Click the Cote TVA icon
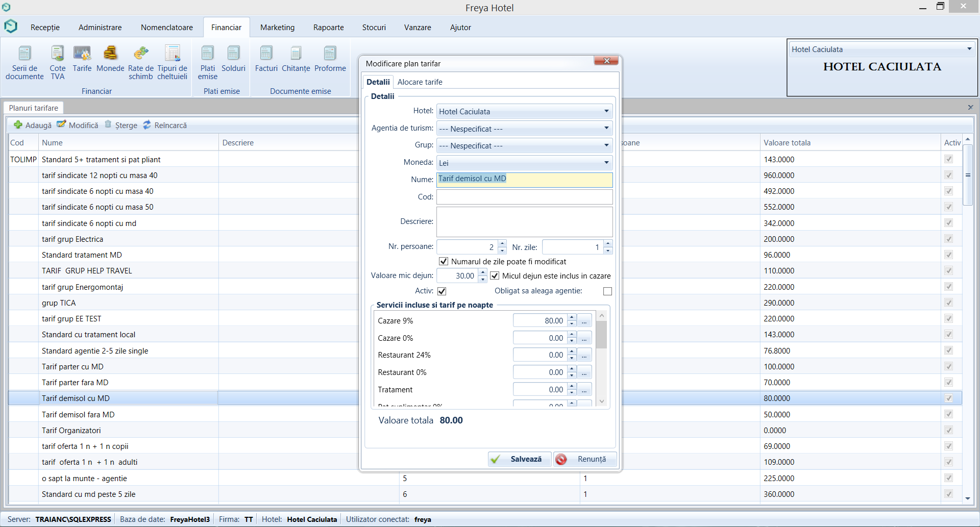 coord(57,54)
